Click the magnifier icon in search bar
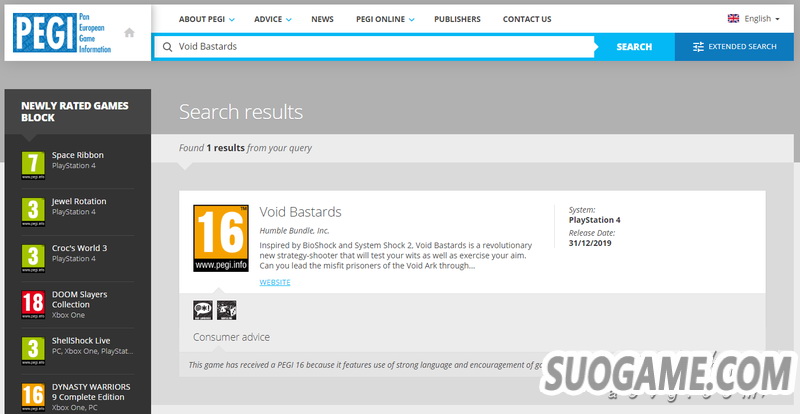Viewport: 800px width, 414px height. click(167, 47)
